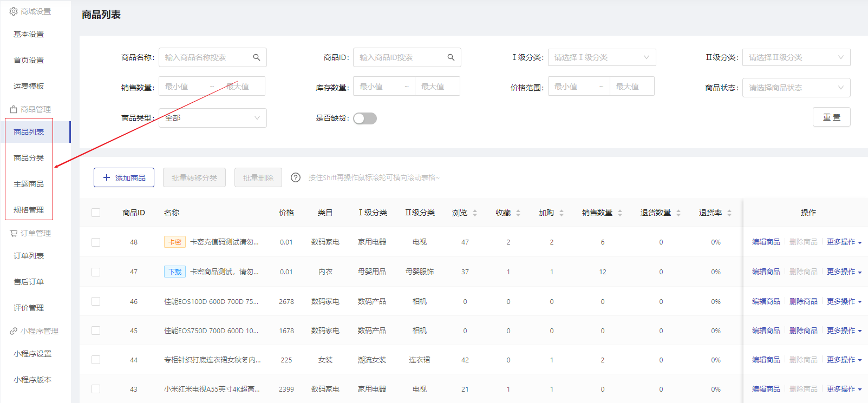Toggle the 是否缺货 switch
The height and width of the screenshot is (403, 868).
tap(365, 118)
